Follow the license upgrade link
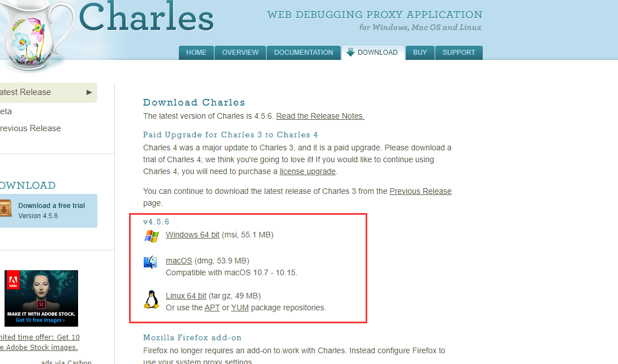Image resolution: width=618 pixels, height=364 pixels. (307, 172)
